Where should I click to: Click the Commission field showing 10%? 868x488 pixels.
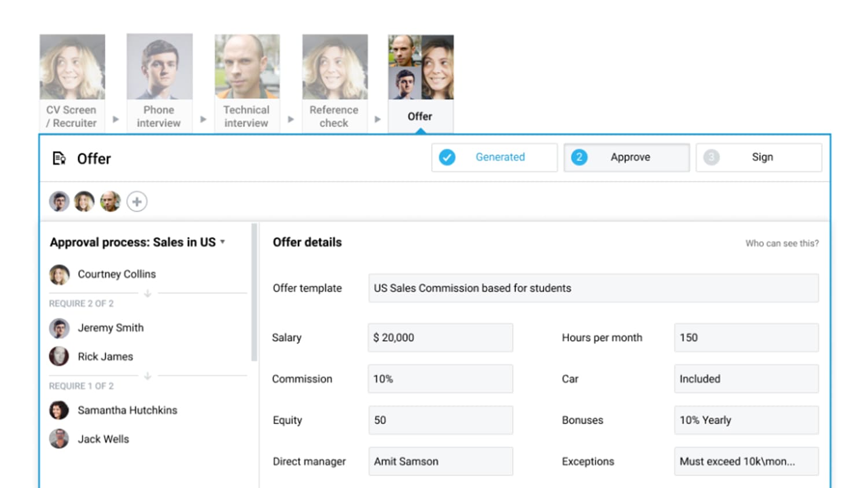click(x=440, y=379)
